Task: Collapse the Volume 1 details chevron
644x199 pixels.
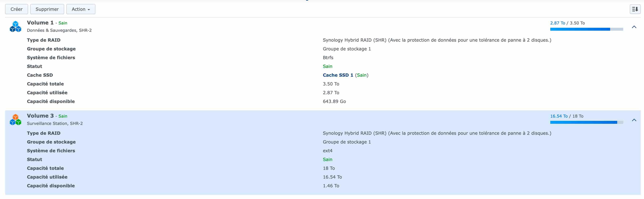Action: click(634, 27)
